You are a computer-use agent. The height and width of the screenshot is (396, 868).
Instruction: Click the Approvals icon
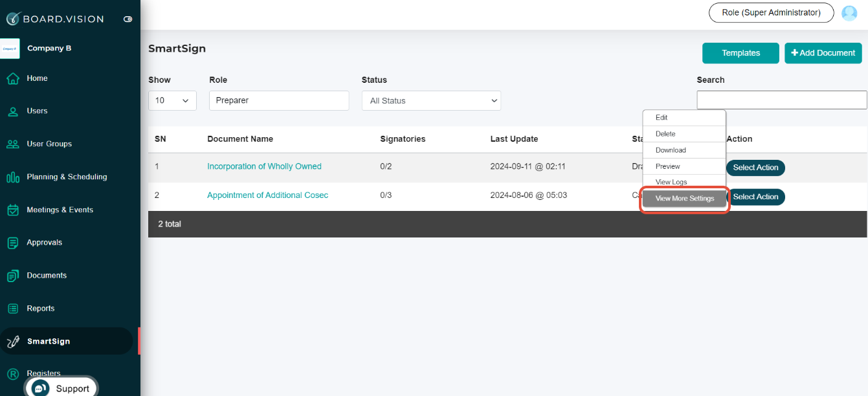(12, 243)
